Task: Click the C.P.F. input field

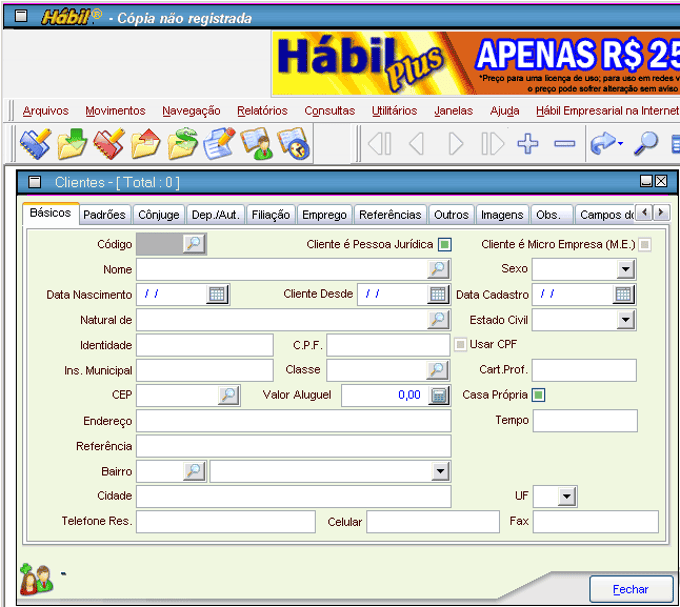Action: [x=388, y=345]
